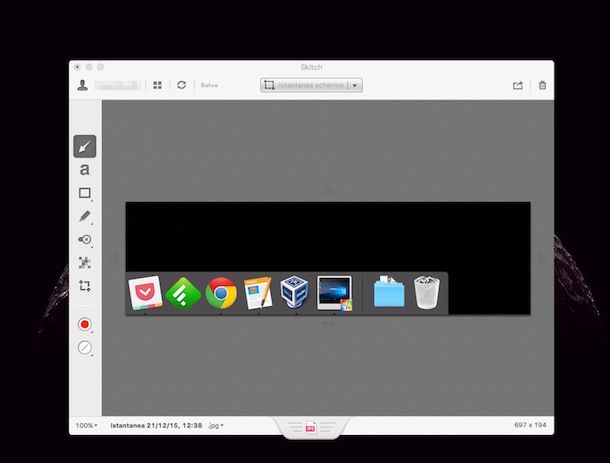610x463 pixels.
Task: Activate the Pixelate blur tool
Action: click(85, 263)
